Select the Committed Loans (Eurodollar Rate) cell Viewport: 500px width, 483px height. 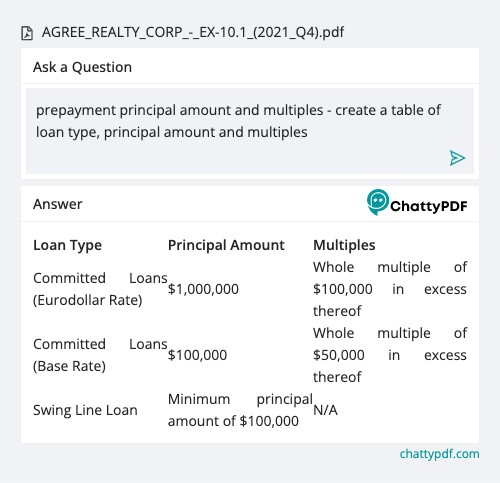100,289
